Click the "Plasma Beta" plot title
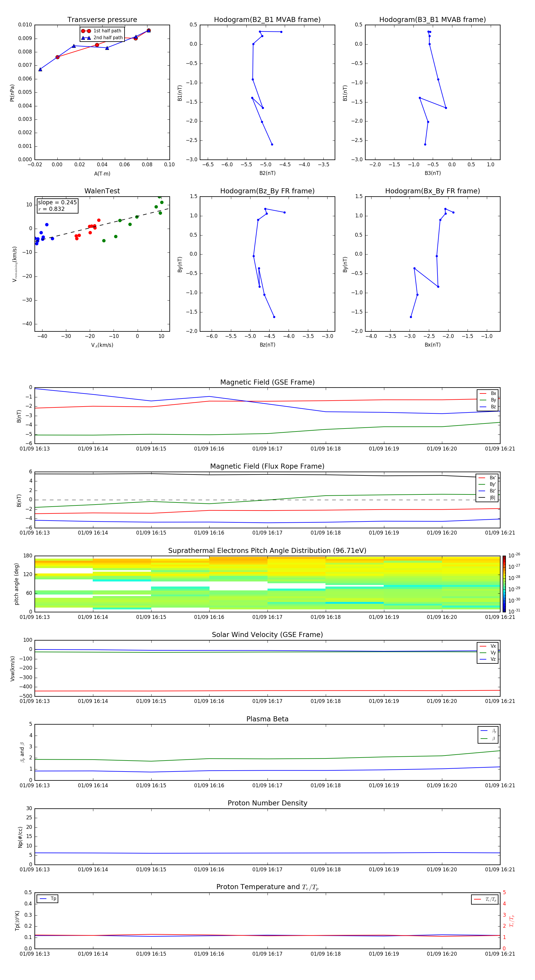535x980 pixels. (267, 719)
